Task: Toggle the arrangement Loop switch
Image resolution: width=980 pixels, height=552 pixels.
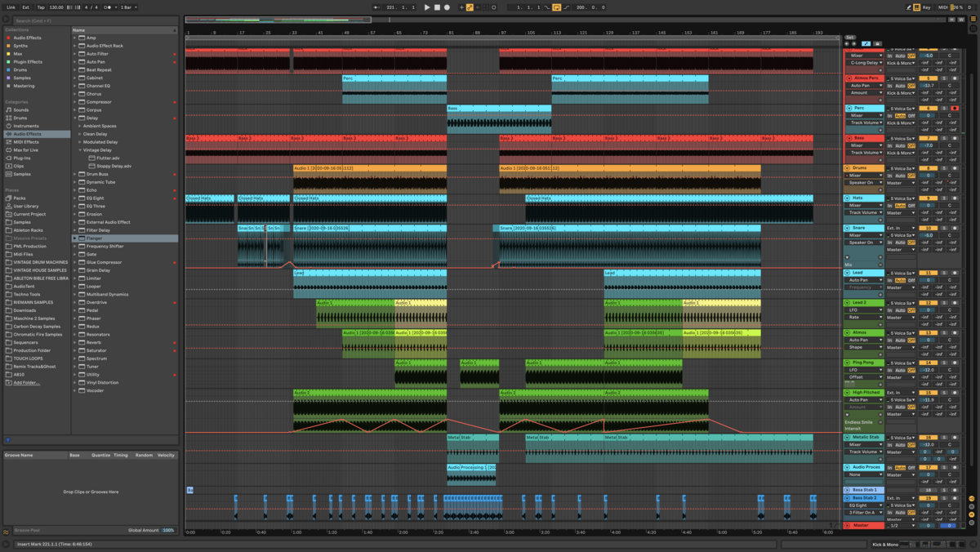Action: (557, 7)
